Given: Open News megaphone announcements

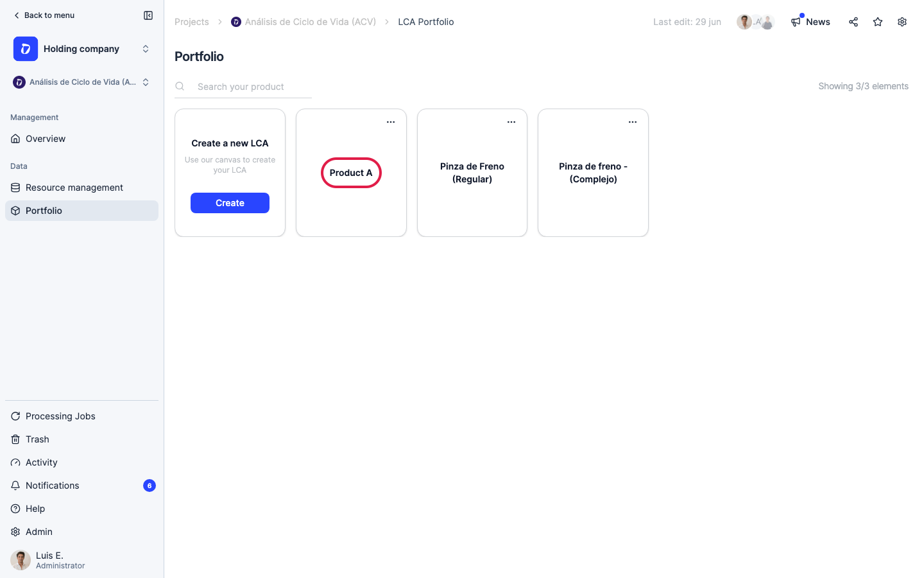Looking at the screenshot, I should (x=810, y=22).
